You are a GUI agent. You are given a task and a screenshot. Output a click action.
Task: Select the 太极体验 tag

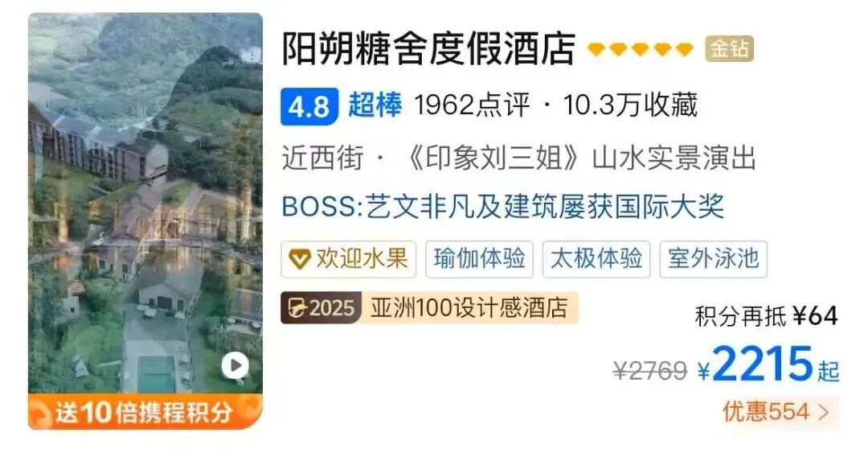[x=596, y=259]
